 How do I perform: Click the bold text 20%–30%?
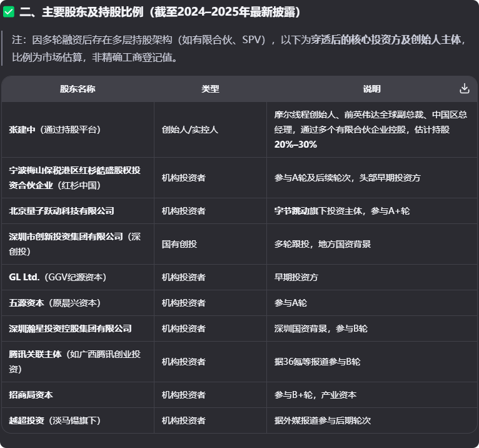pyautogui.click(x=295, y=145)
